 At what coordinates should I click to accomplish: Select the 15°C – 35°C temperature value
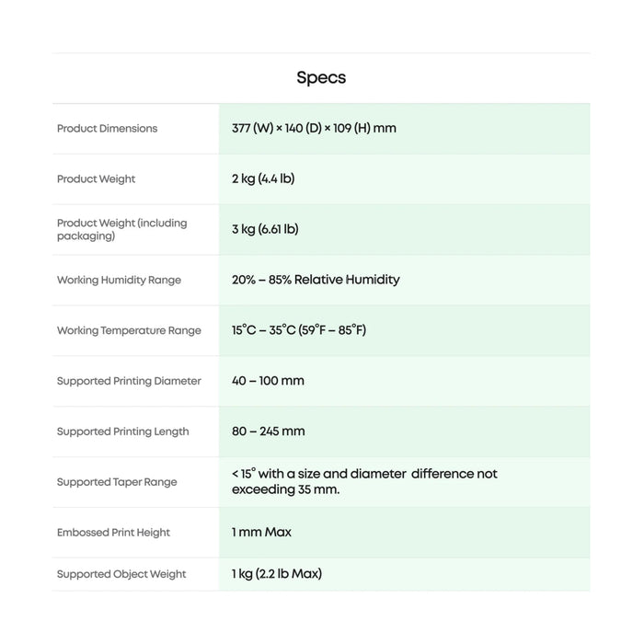pyautogui.click(x=299, y=330)
